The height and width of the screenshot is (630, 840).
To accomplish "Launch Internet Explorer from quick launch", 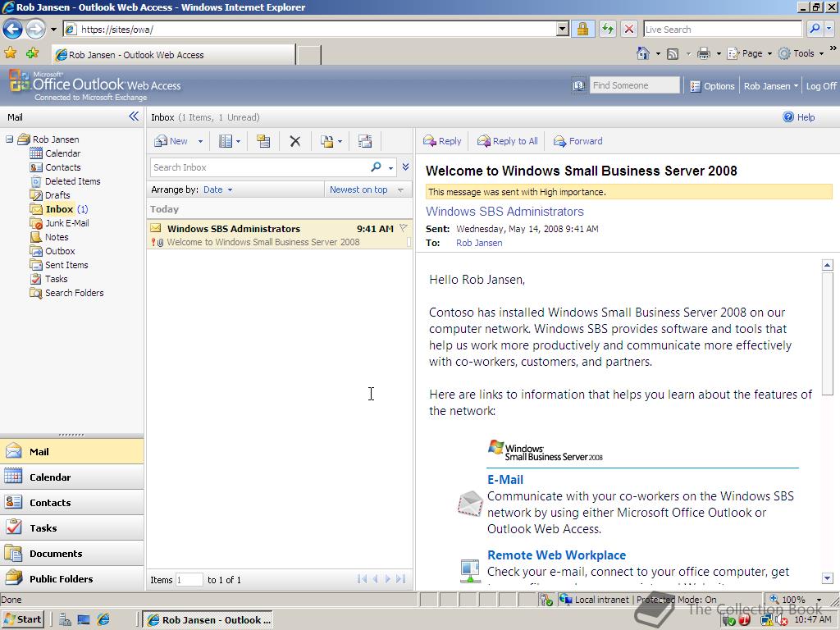I will click(x=103, y=620).
